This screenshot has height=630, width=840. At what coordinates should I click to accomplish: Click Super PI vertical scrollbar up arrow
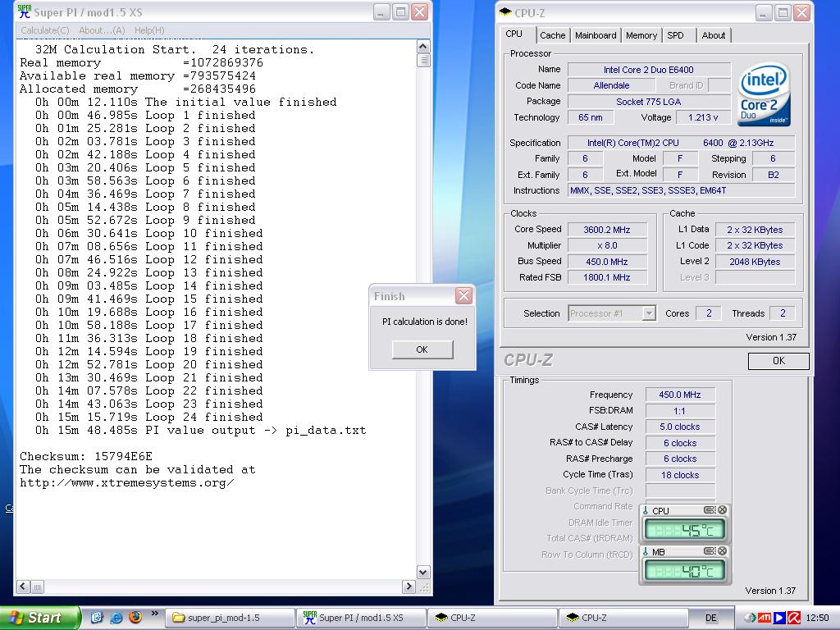[422, 47]
